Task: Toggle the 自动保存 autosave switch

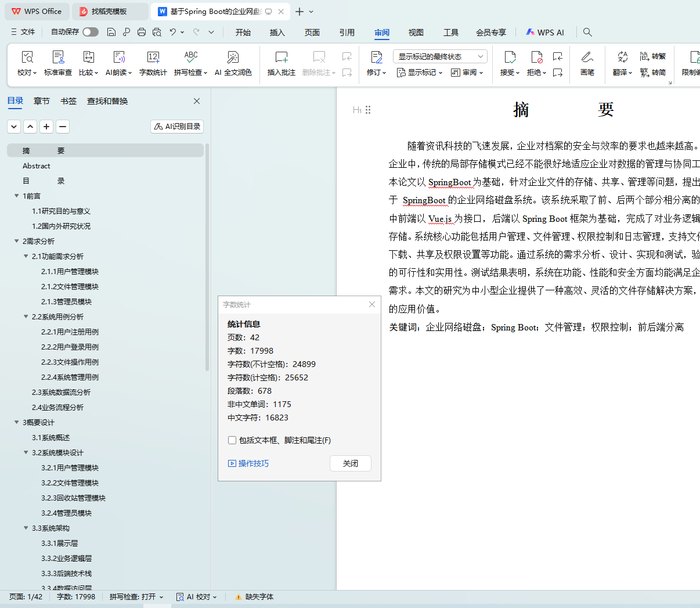Action: [x=90, y=32]
